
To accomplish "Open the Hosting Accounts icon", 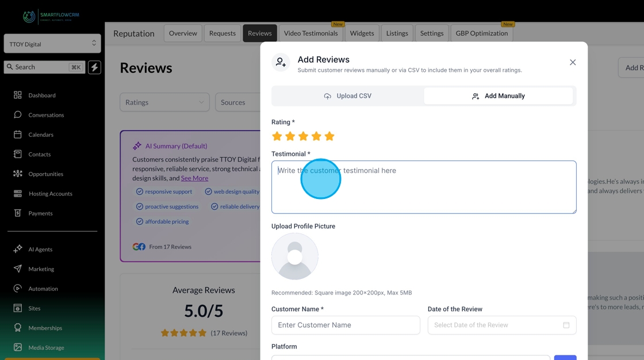I will pyautogui.click(x=17, y=193).
